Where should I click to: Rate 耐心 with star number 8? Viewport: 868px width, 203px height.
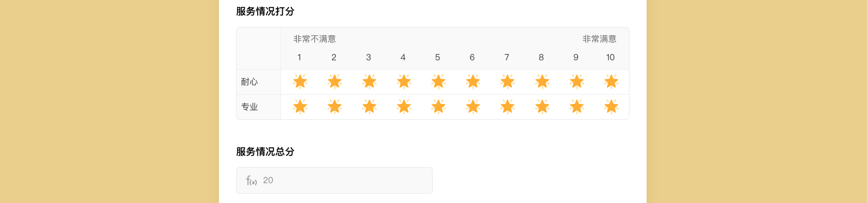coord(542,82)
